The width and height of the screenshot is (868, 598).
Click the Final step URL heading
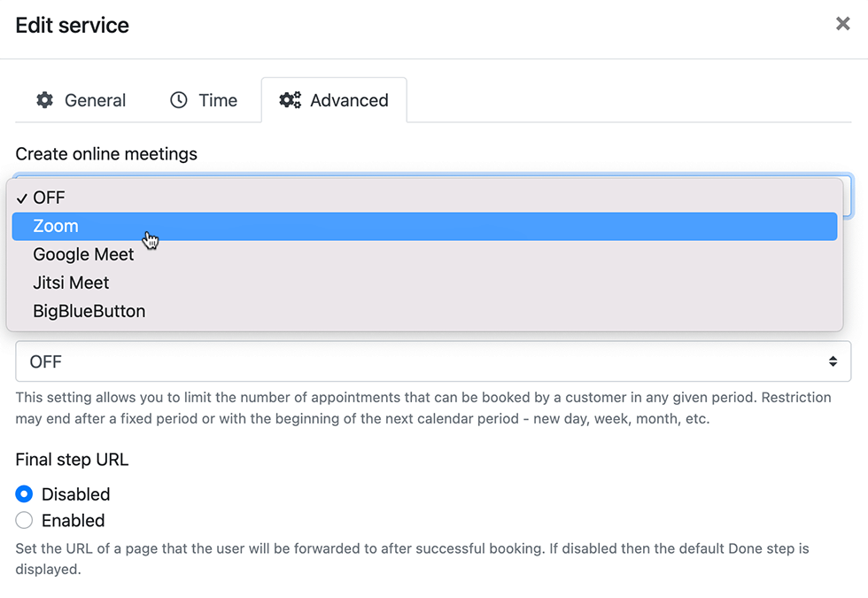pyautogui.click(x=72, y=459)
